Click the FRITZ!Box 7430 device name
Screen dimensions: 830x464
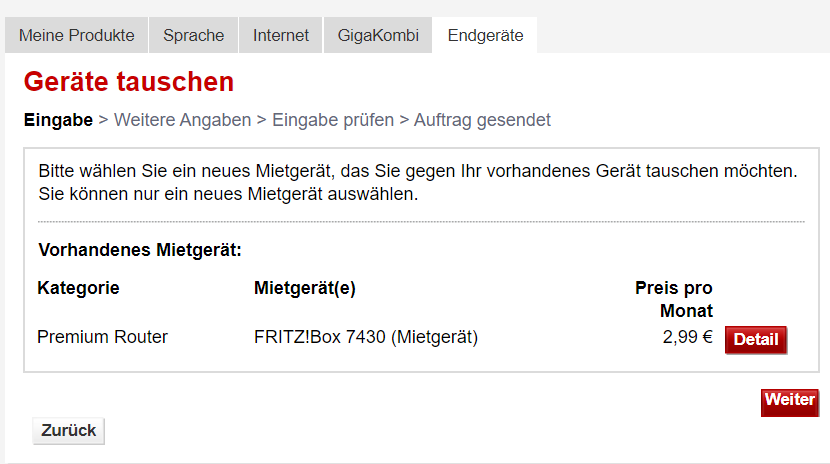click(366, 337)
